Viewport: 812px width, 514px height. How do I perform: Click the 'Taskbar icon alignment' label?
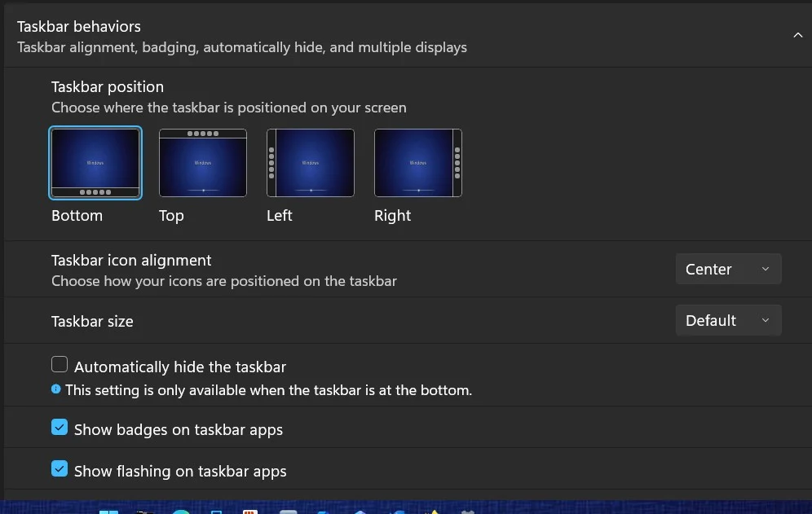[x=131, y=260]
